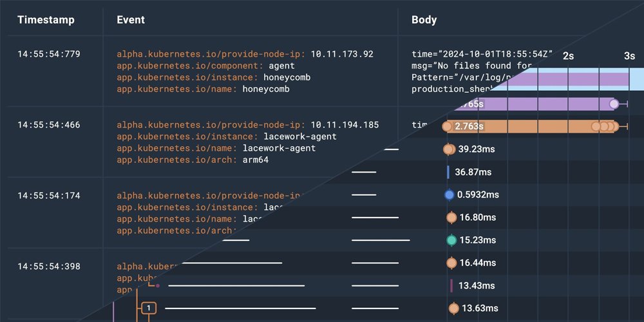Click the 2s timeline tick label
This screenshot has width=644, height=322.
(x=568, y=56)
